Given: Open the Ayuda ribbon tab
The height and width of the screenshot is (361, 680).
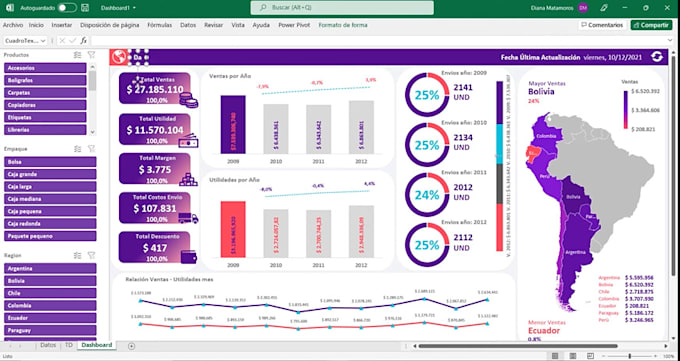Looking at the screenshot, I should (x=261, y=25).
